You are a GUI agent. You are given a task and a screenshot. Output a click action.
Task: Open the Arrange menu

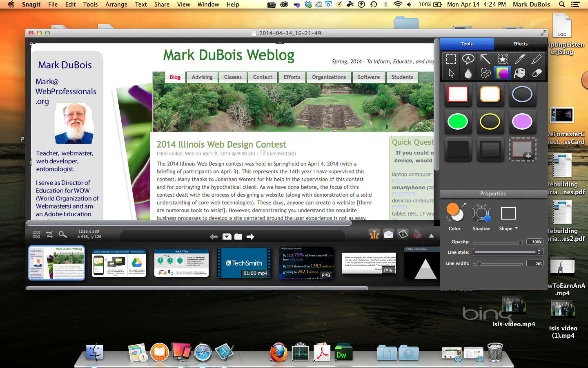pos(116,4)
